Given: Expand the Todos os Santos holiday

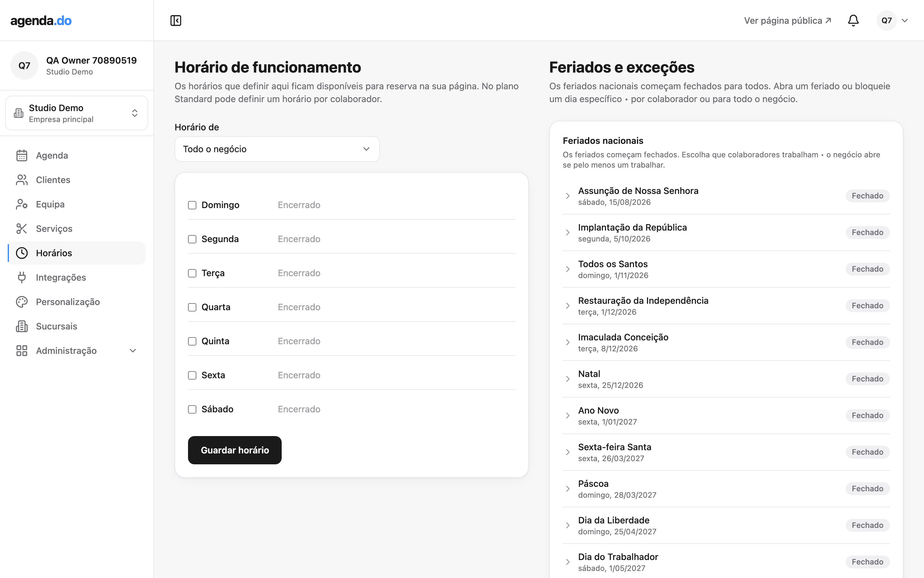Looking at the screenshot, I should pyautogui.click(x=567, y=269).
